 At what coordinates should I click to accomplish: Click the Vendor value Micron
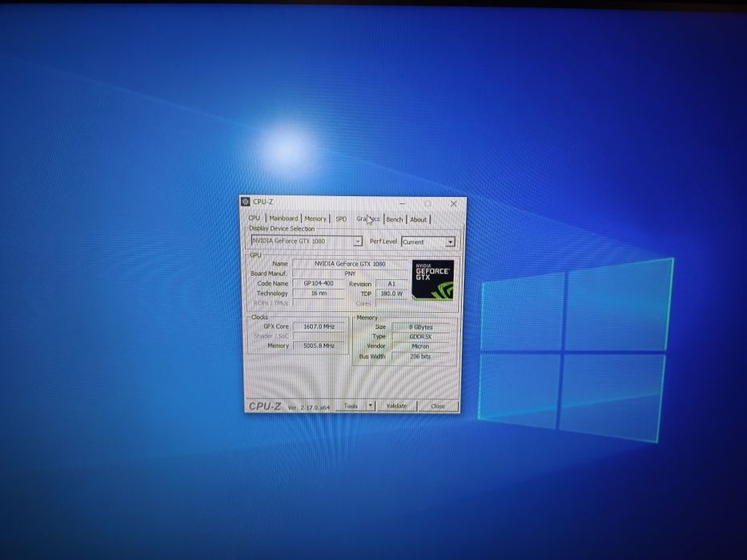coord(420,346)
